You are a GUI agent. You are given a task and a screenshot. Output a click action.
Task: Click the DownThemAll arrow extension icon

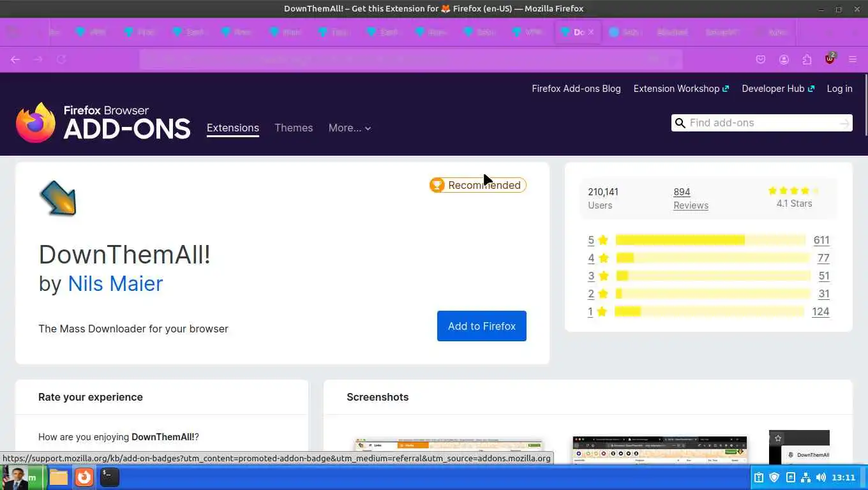click(58, 198)
